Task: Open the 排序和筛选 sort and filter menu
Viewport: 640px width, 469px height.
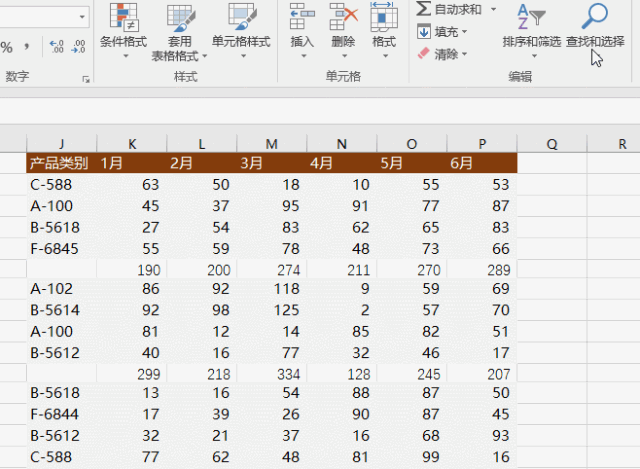Action: click(530, 28)
